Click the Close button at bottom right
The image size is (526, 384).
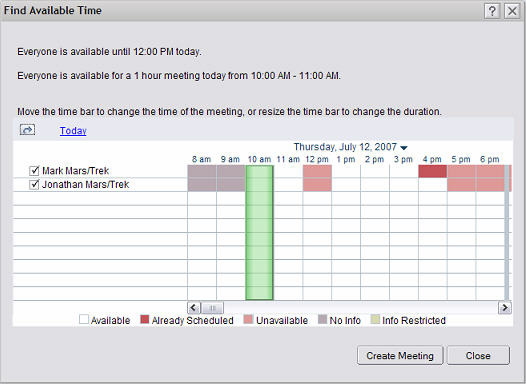tap(478, 355)
